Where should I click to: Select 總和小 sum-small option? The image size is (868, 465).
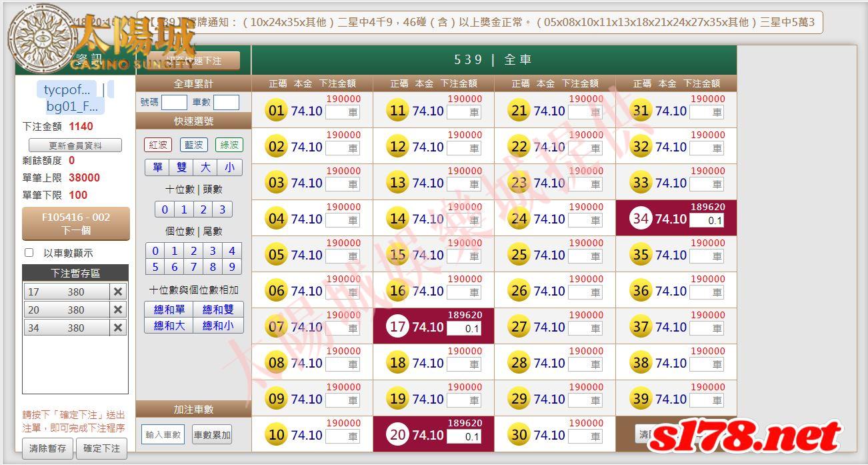click(218, 326)
